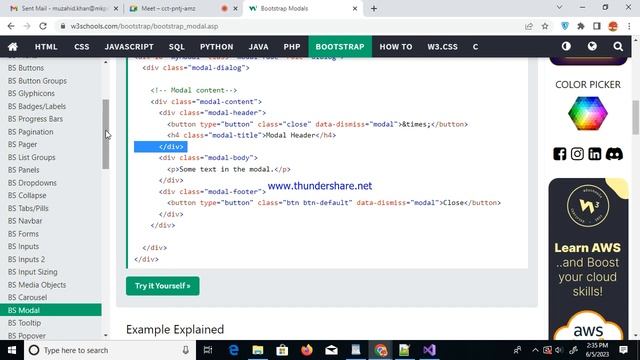Go to W3Schools home icon
Image resolution: width=640 pixels, height=360 pixels.
(x=13, y=47)
